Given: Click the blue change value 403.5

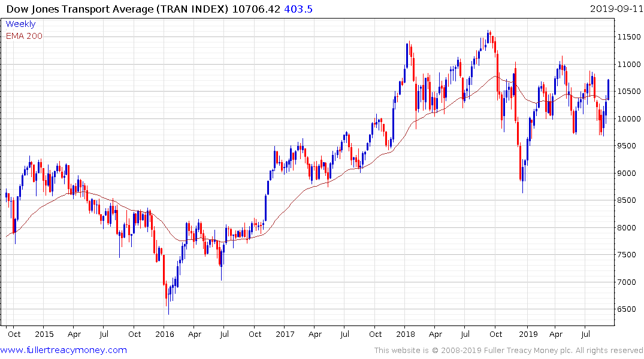Looking at the screenshot, I should tap(298, 9).
